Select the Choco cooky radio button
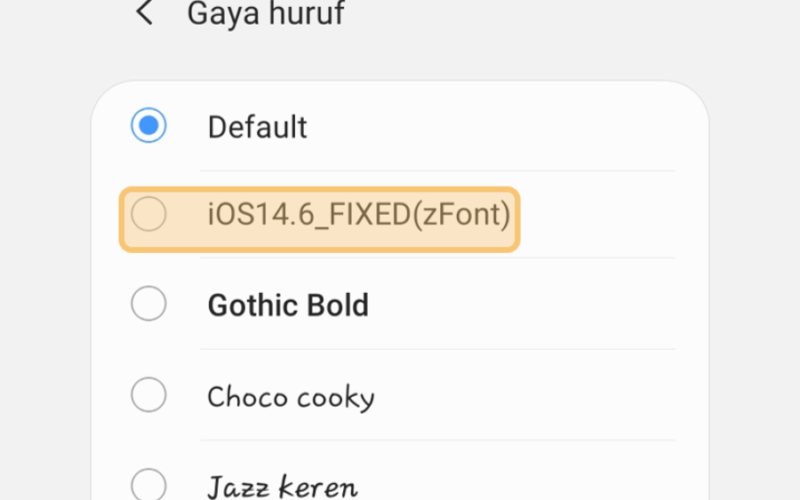The width and height of the screenshot is (800, 500). pos(148,394)
